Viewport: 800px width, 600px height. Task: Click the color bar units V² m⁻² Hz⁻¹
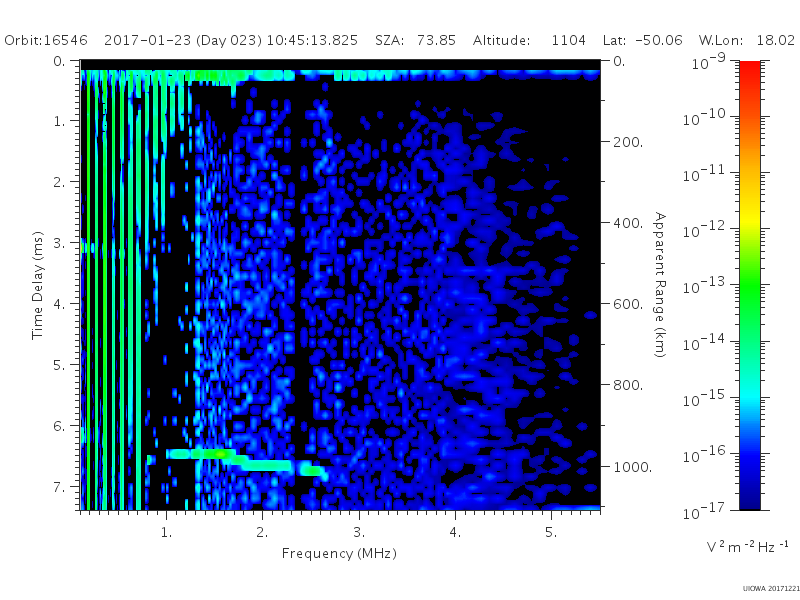coord(747,546)
